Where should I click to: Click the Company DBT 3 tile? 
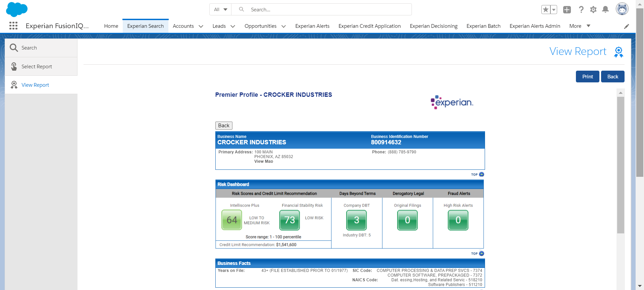[357, 220]
